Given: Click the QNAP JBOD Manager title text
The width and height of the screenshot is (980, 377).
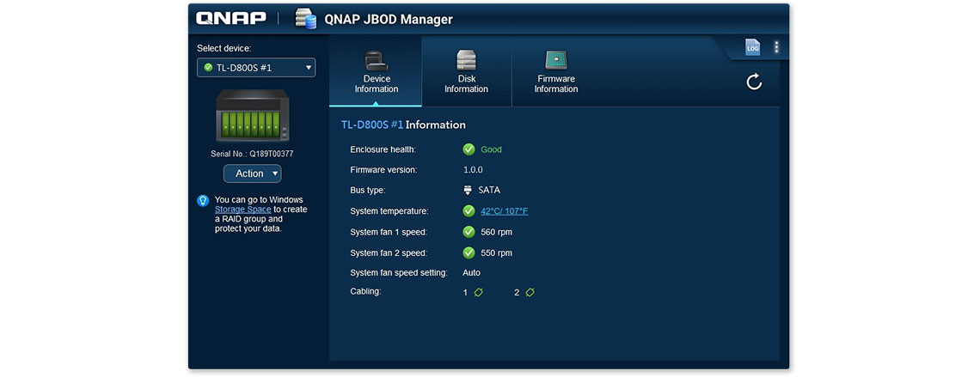Looking at the screenshot, I should tap(389, 20).
